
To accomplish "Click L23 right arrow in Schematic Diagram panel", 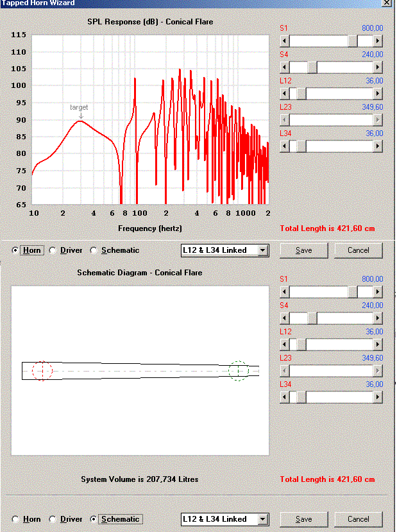I will [x=378, y=371].
